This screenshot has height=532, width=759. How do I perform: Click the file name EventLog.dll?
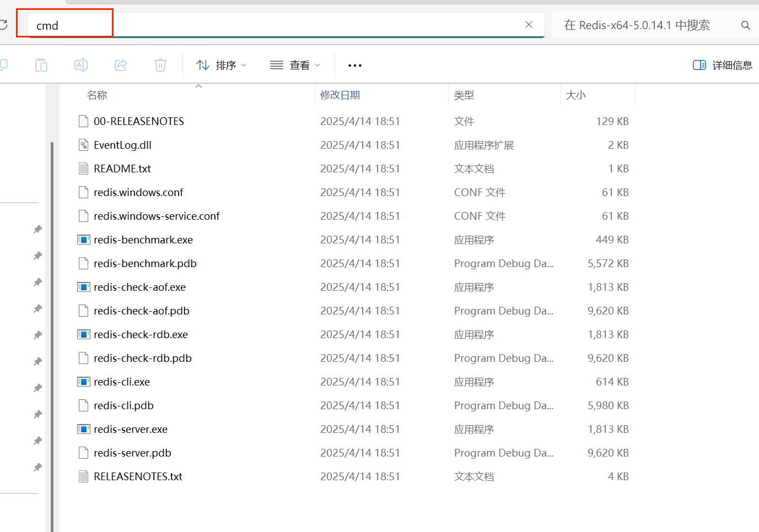tap(122, 145)
